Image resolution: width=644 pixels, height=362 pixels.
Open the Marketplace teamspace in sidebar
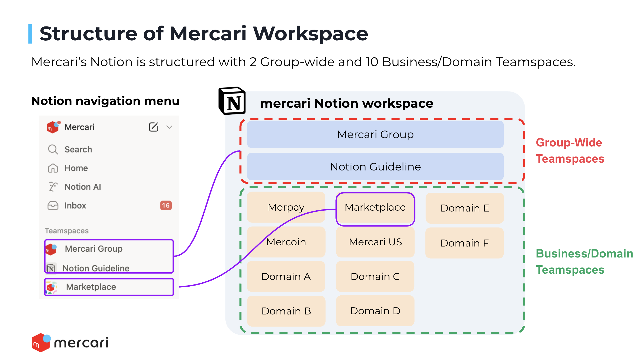click(91, 287)
